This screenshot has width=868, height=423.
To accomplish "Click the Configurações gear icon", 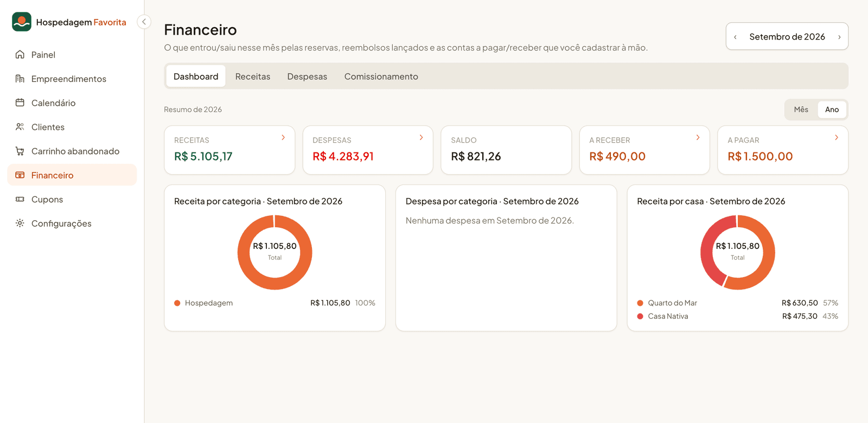I will point(20,223).
